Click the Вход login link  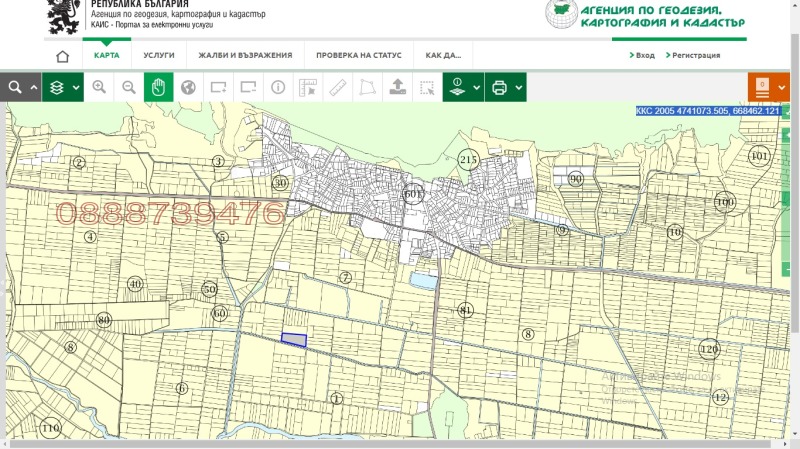coord(645,56)
